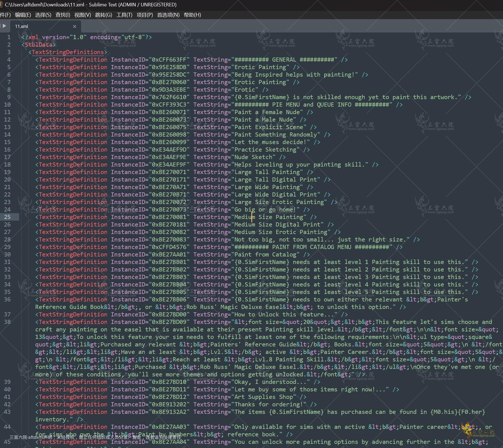Open the 跳转(G) menu
The height and width of the screenshot is (448, 503).
tap(104, 15)
